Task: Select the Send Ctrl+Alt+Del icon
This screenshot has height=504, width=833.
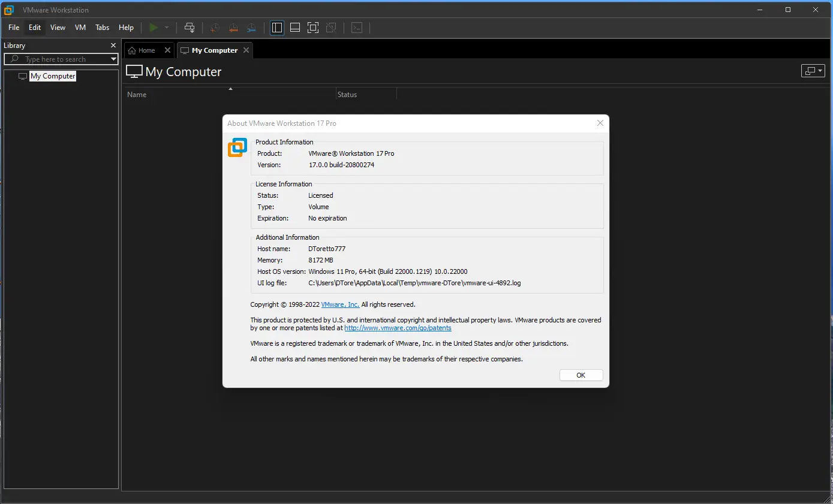Action: click(x=190, y=27)
